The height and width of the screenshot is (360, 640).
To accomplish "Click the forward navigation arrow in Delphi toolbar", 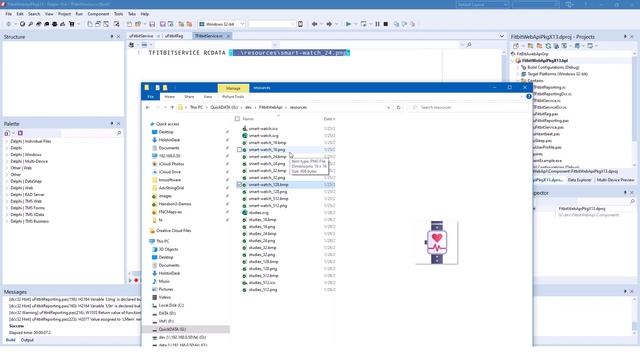I will coord(329,24).
